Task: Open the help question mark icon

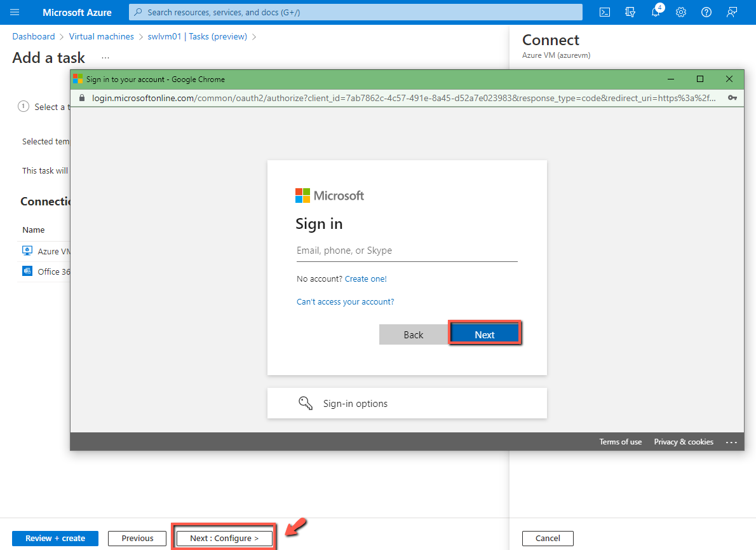Action: pos(706,12)
